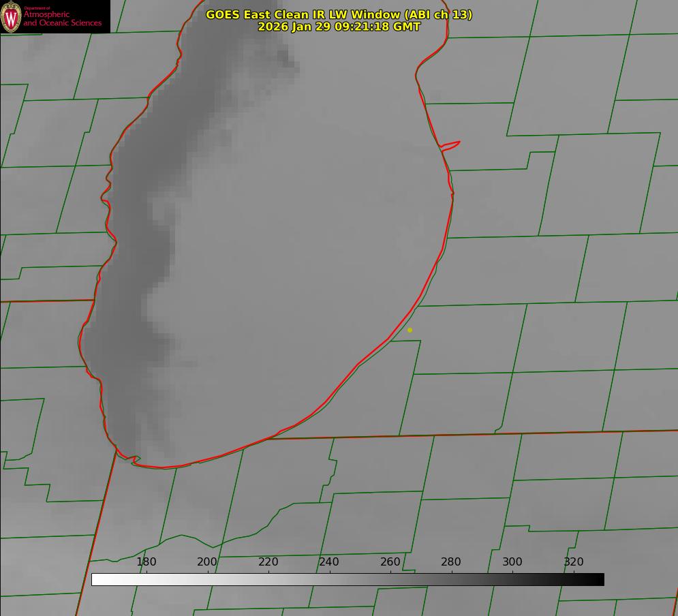Click the W crest emblem in the logo
This screenshot has width=678, height=616.
pos(11,17)
